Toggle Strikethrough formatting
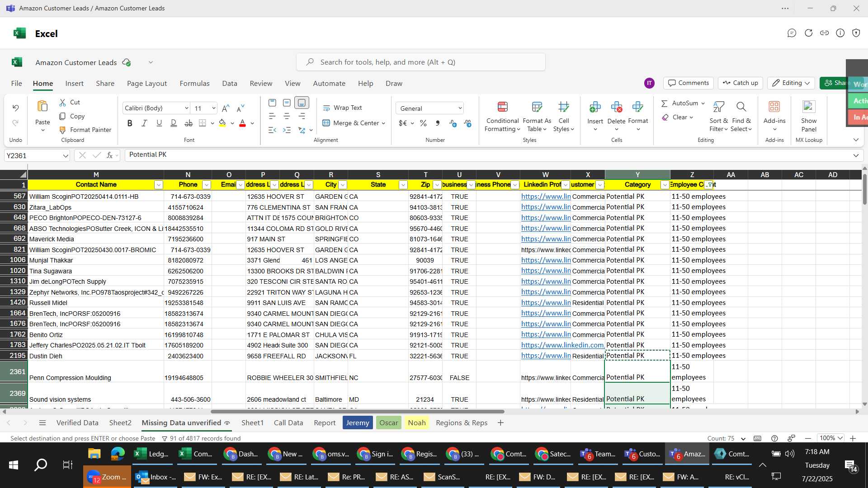 (x=189, y=123)
